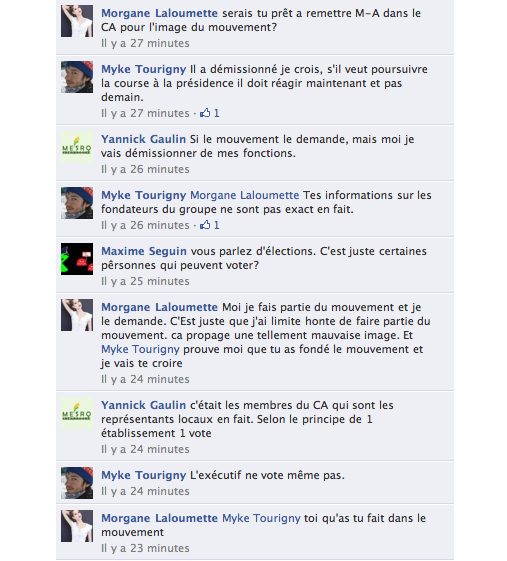Click the Myke Tourigny mention in the final comment
The height and width of the screenshot is (561, 507).
(261, 518)
